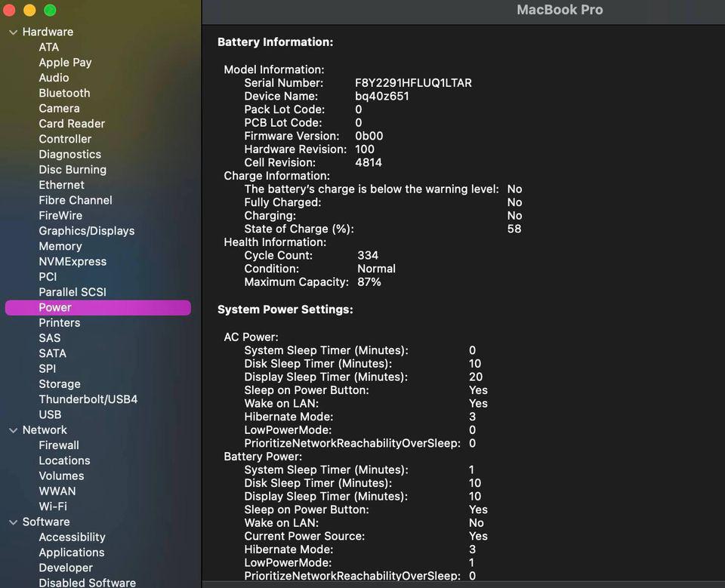
Task: Open Developer under Software
Action: (x=66, y=568)
